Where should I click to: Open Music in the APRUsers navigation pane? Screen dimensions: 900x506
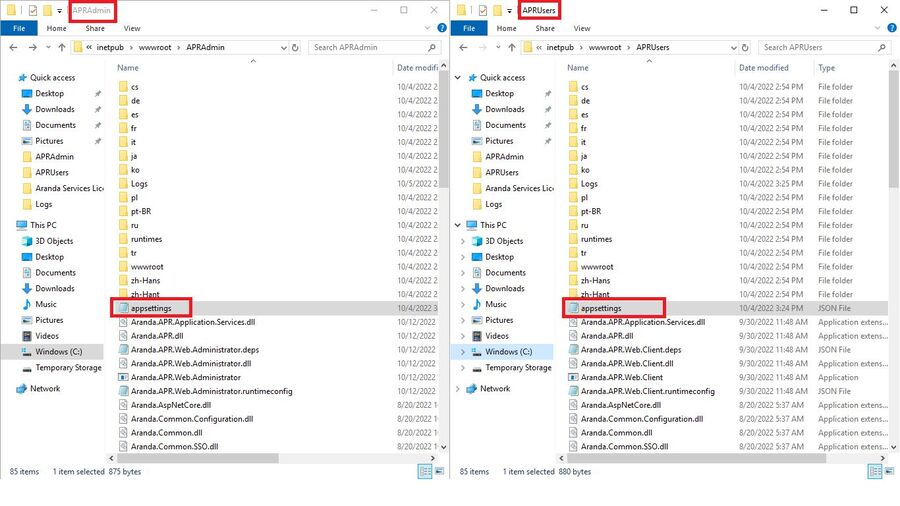(x=496, y=304)
